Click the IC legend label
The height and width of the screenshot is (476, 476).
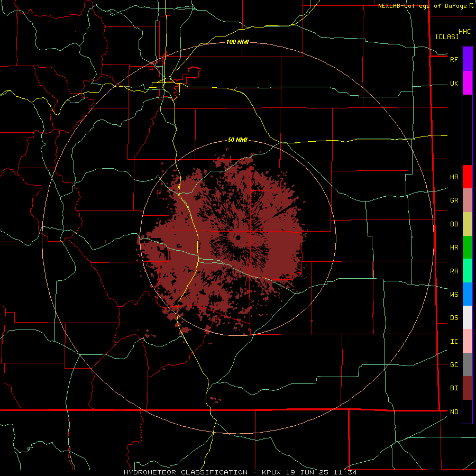(x=454, y=342)
